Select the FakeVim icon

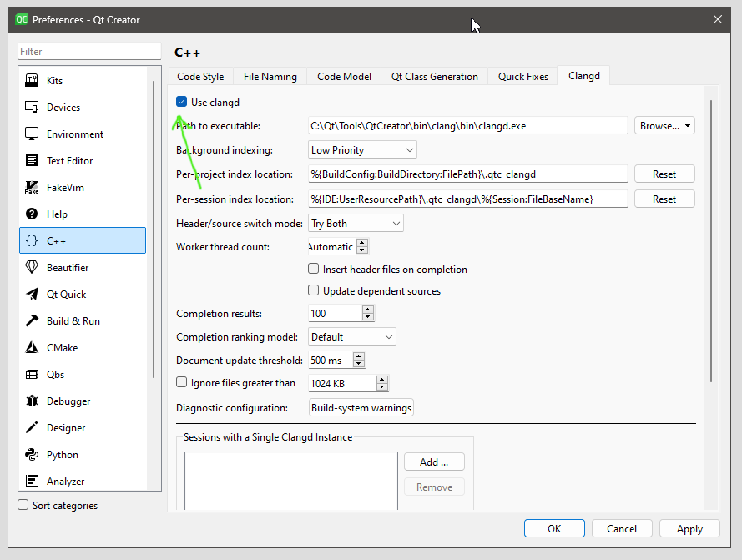coord(32,187)
